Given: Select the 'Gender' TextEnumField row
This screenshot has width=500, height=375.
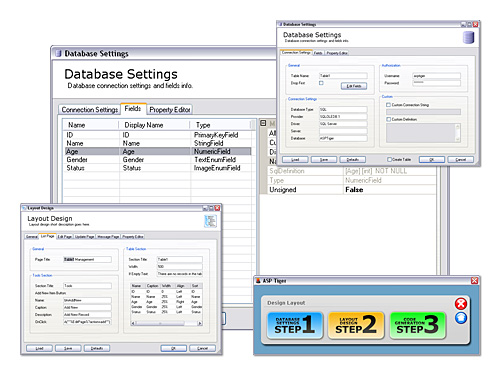Looking at the screenshot, I should [158, 160].
